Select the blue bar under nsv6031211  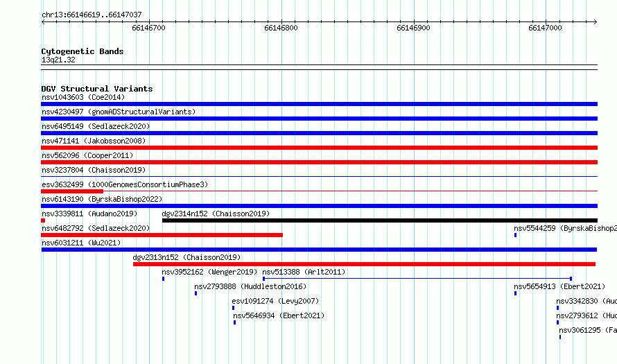pyautogui.click(x=319, y=250)
